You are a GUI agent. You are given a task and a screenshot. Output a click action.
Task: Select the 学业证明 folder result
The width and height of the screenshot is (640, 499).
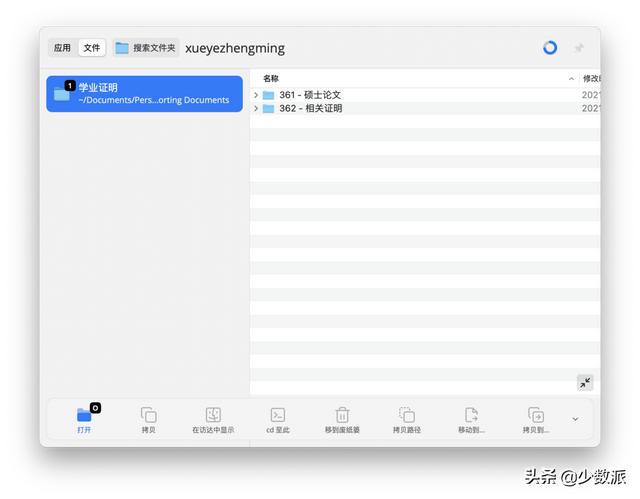[144, 93]
